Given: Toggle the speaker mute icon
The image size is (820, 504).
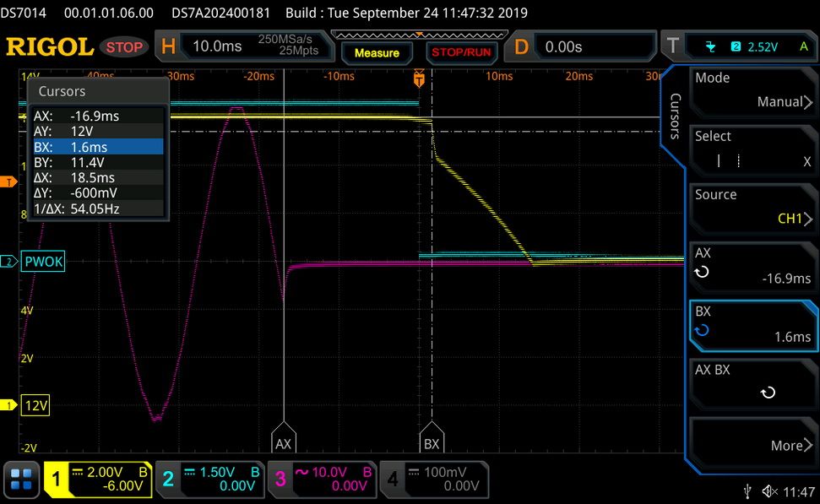Looking at the screenshot, I should pos(769,491).
